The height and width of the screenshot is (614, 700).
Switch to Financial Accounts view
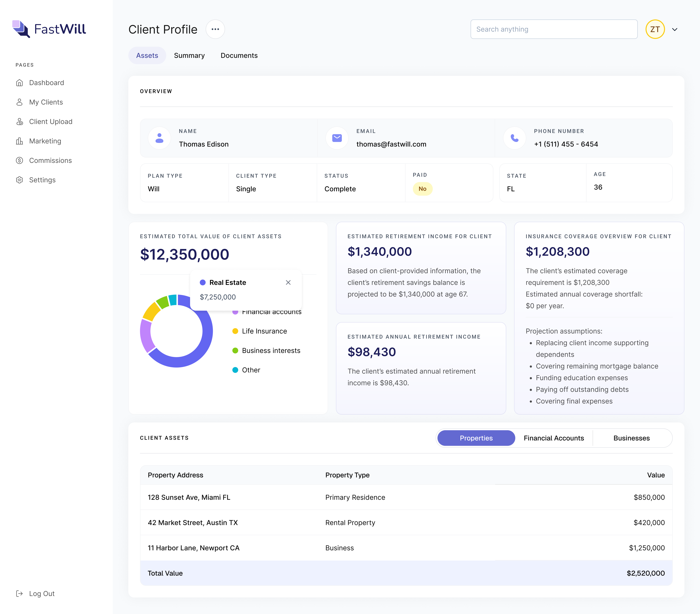click(554, 438)
